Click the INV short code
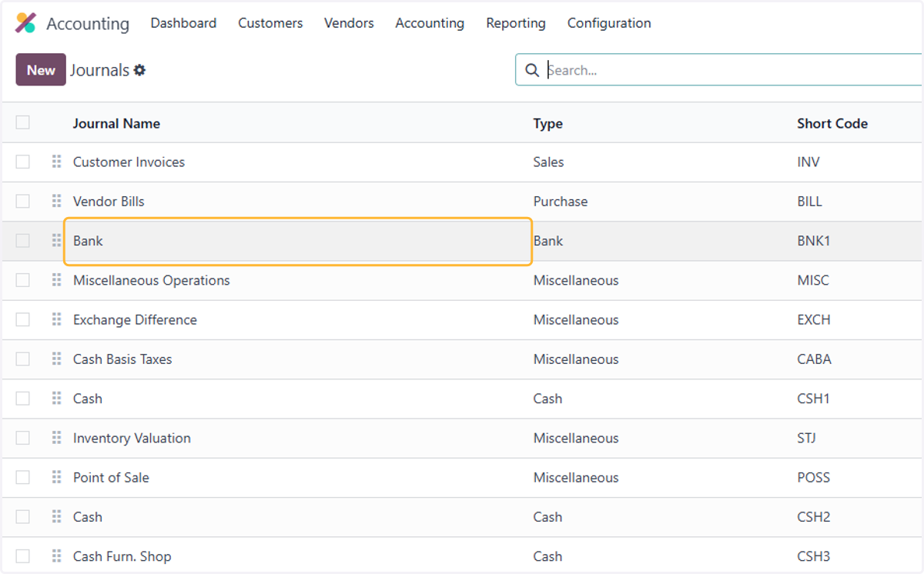The height and width of the screenshot is (574, 924). pos(808,162)
